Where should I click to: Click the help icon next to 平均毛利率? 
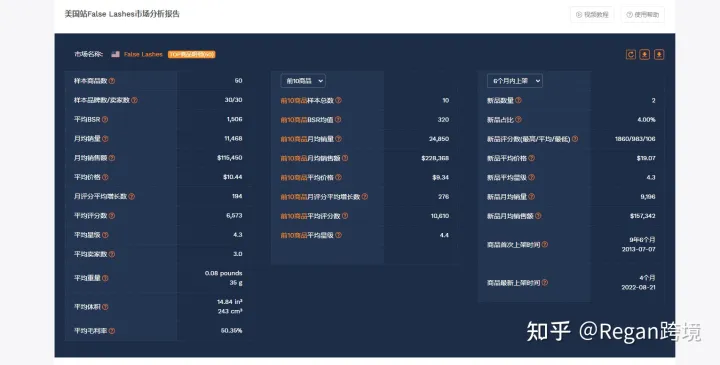pyautogui.click(x=112, y=331)
